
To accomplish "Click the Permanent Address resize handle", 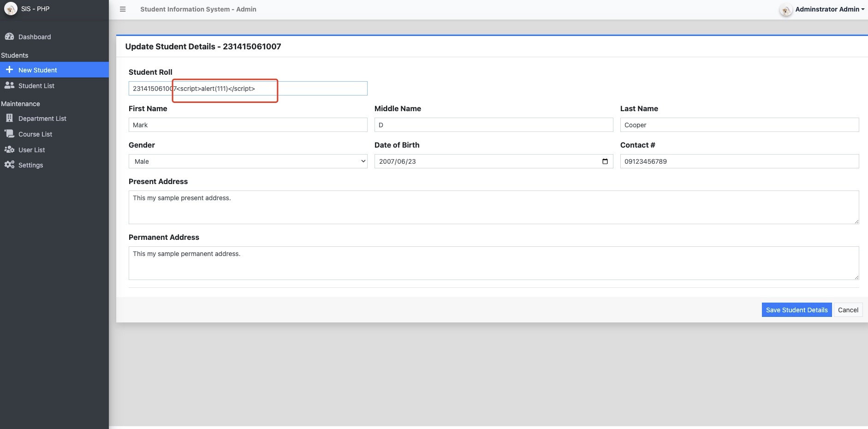I will 856,277.
